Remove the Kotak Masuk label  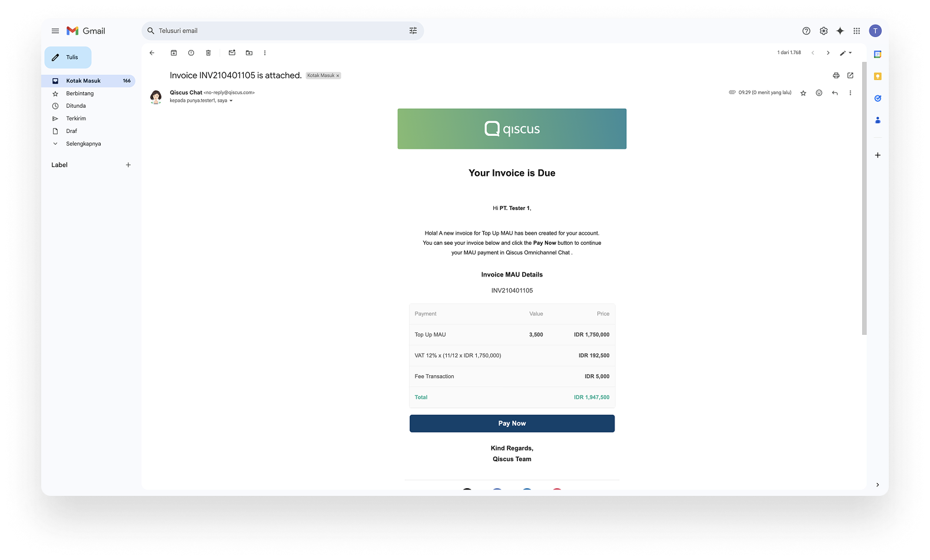click(338, 76)
